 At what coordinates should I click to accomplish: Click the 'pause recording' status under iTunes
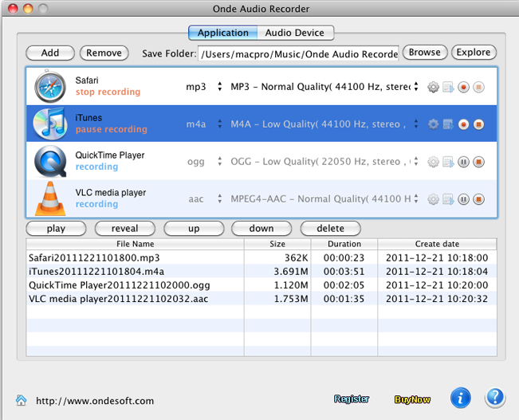tap(112, 129)
